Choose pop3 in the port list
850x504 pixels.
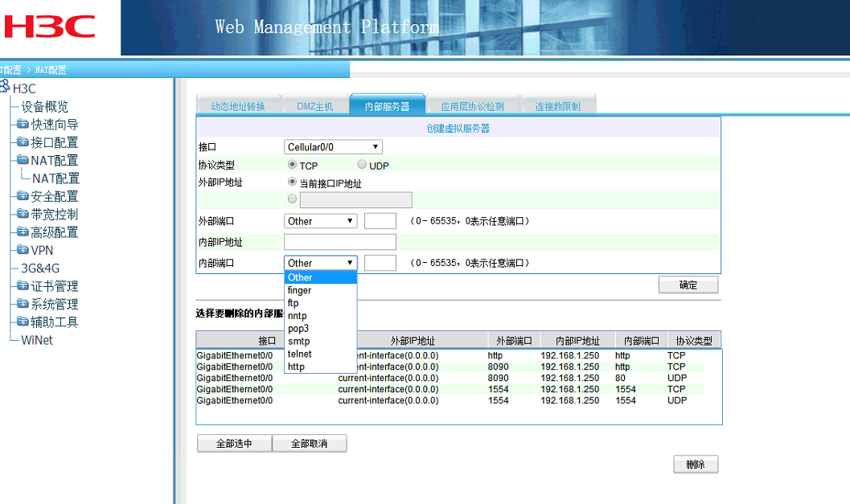pos(320,329)
